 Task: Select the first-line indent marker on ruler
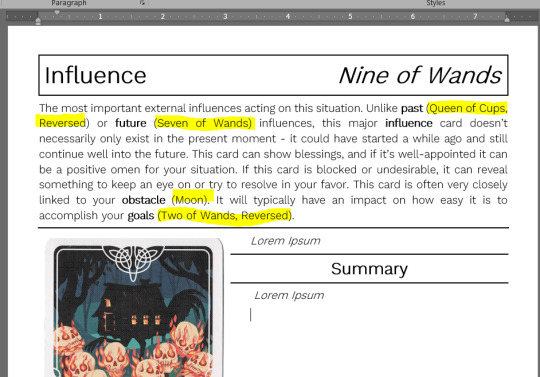[x=57, y=12]
